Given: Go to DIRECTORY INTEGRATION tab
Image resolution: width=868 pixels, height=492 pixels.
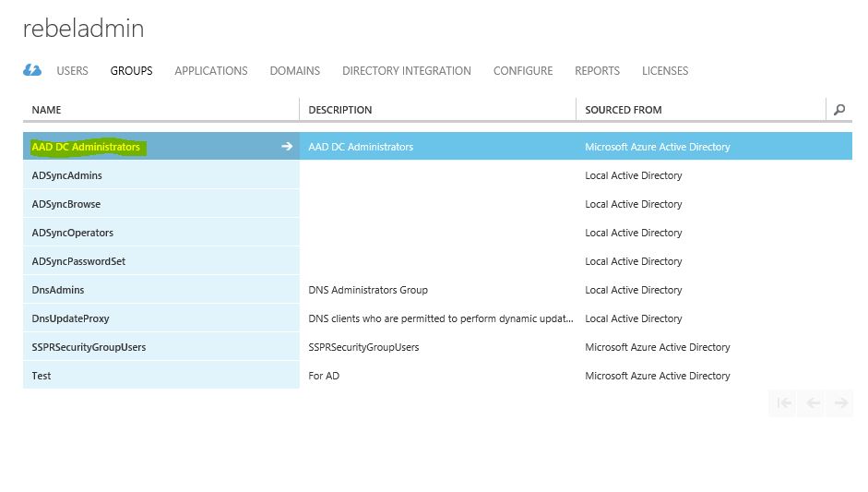Looking at the screenshot, I should [x=406, y=71].
